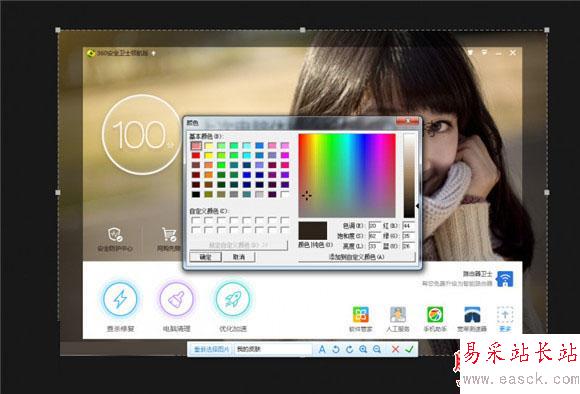Click the crosshair marker in color spectrum
The width and height of the screenshot is (580, 394).
coord(307,195)
